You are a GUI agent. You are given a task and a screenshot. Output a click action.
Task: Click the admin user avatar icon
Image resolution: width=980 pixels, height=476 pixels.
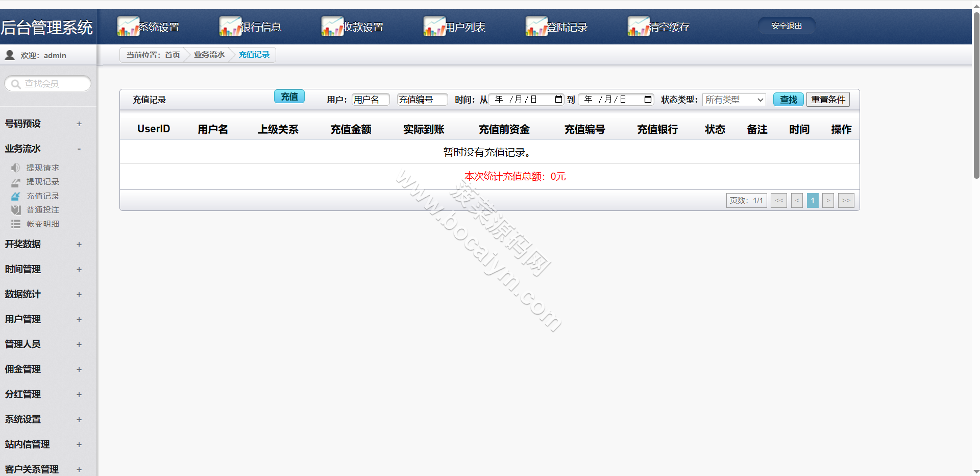10,55
